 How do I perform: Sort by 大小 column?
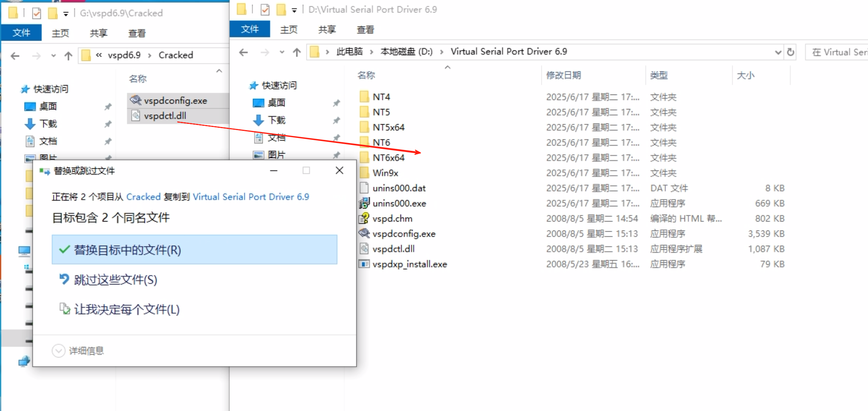point(745,75)
